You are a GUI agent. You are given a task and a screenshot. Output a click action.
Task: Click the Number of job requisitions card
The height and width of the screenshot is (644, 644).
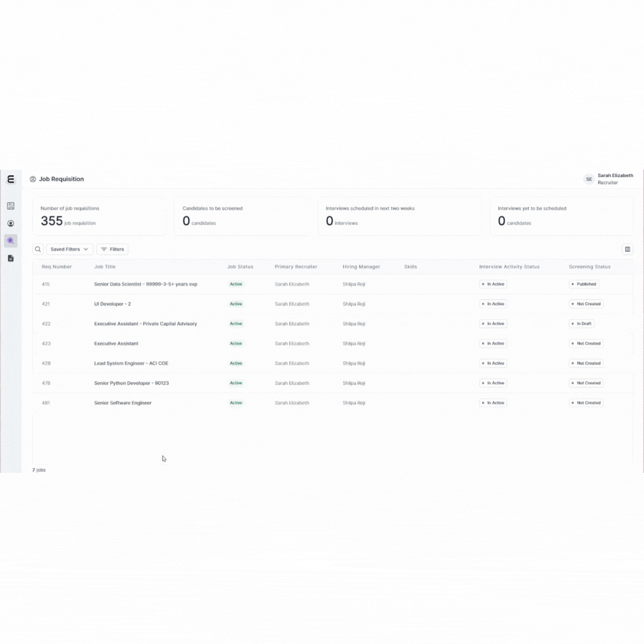click(x=99, y=216)
